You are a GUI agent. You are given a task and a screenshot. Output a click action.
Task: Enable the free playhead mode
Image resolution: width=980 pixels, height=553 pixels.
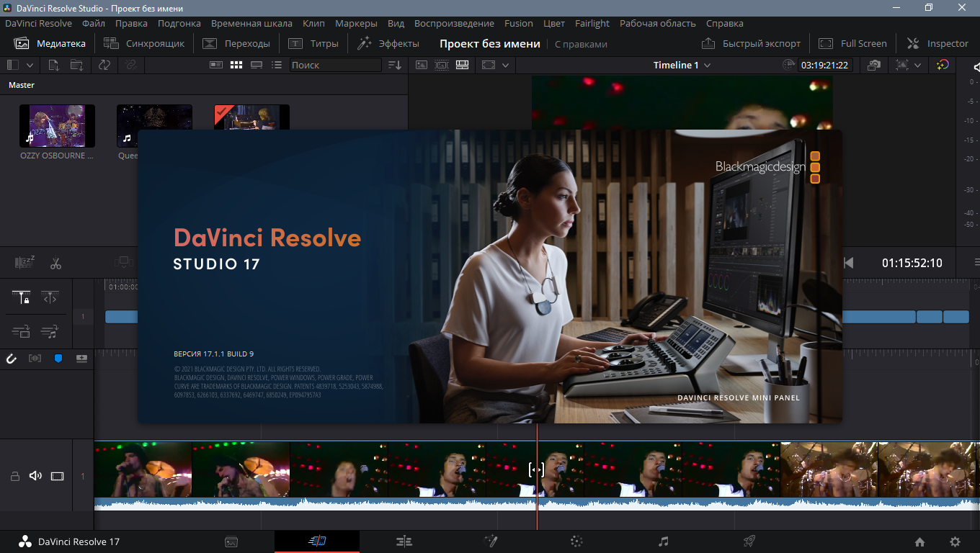[50, 297]
